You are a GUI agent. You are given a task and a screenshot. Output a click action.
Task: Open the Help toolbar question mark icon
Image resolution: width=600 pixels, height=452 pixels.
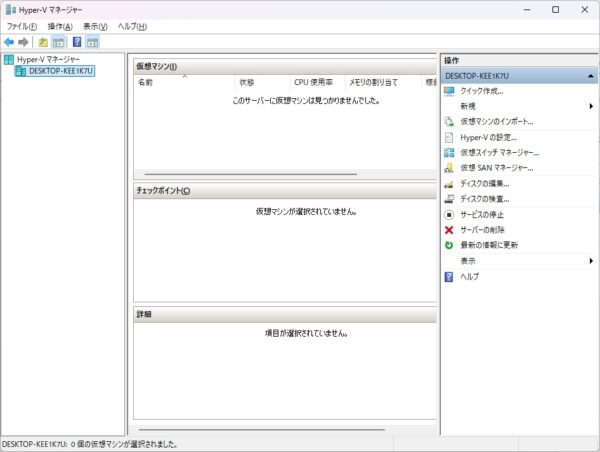[77, 42]
